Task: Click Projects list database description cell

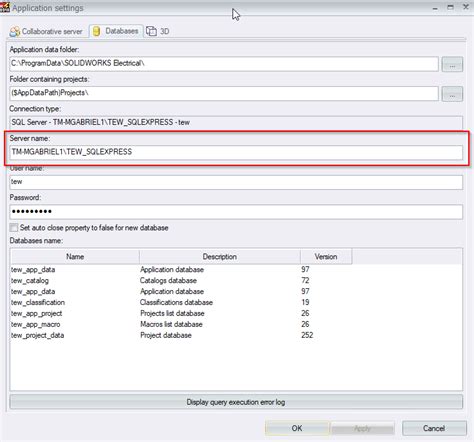Action: (172, 314)
